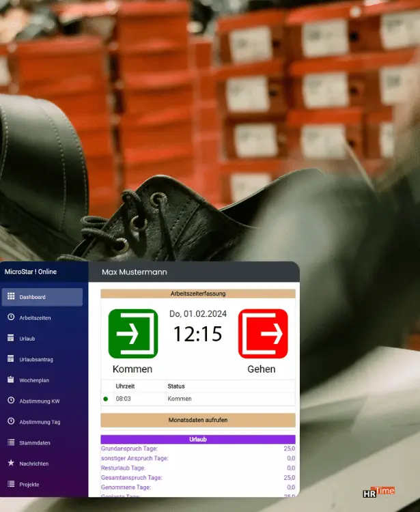Click the Grundanspruch Tage label
420x512 pixels.
(129, 449)
